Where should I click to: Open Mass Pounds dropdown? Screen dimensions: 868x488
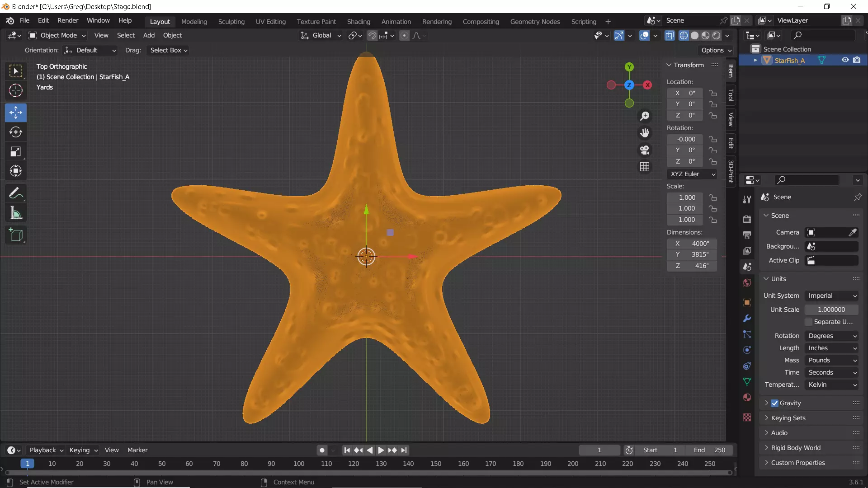click(x=831, y=360)
